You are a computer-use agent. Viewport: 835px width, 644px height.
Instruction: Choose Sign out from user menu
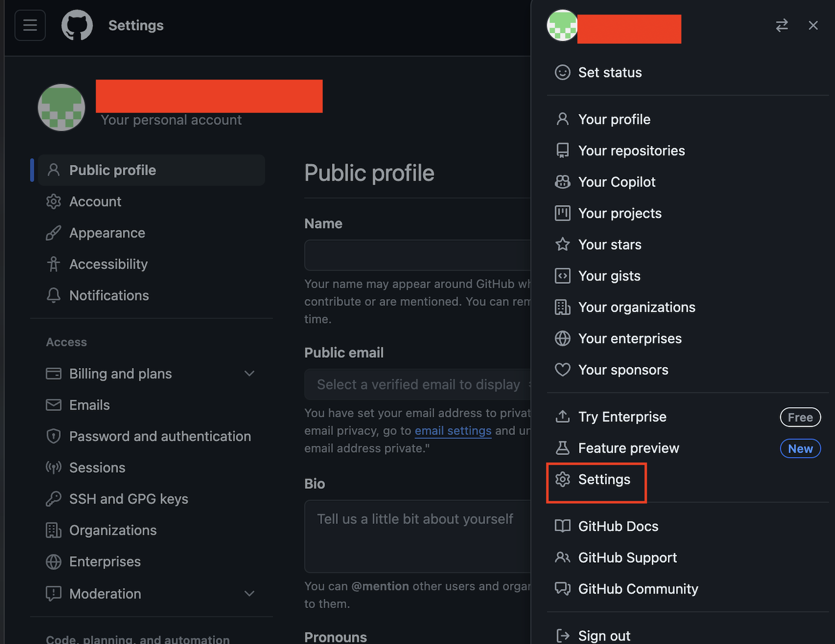click(687, 636)
